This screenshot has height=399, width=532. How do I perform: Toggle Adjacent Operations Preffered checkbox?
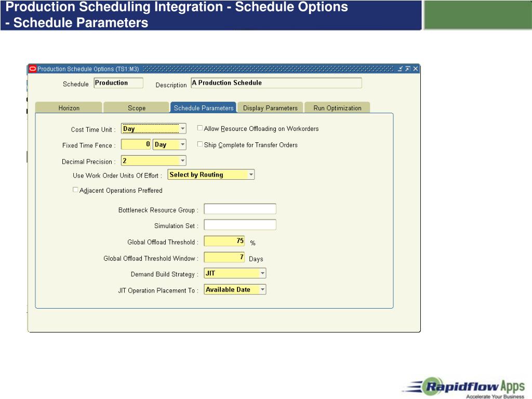point(75,190)
